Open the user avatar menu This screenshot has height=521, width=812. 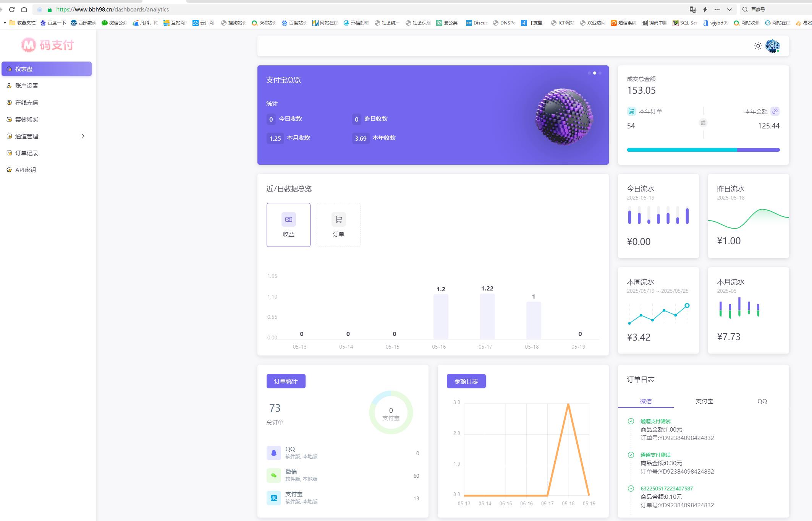click(772, 46)
